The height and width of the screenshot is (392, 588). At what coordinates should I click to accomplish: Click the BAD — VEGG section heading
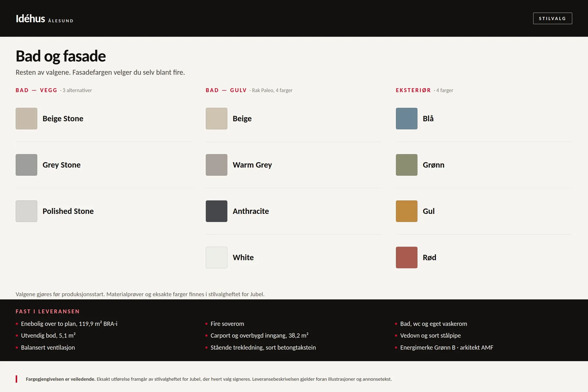click(x=36, y=90)
